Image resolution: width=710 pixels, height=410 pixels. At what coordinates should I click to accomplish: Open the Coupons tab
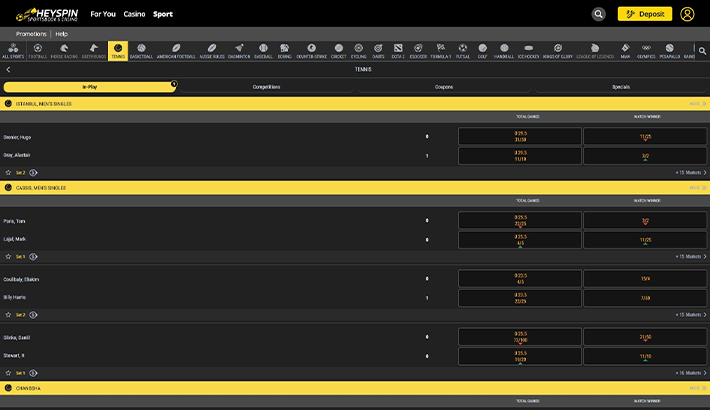[443, 87]
